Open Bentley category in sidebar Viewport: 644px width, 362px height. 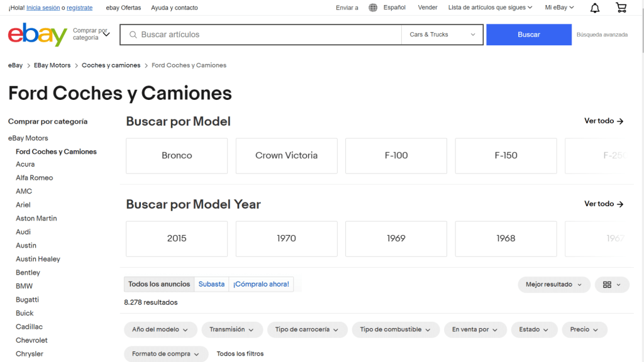(28, 273)
